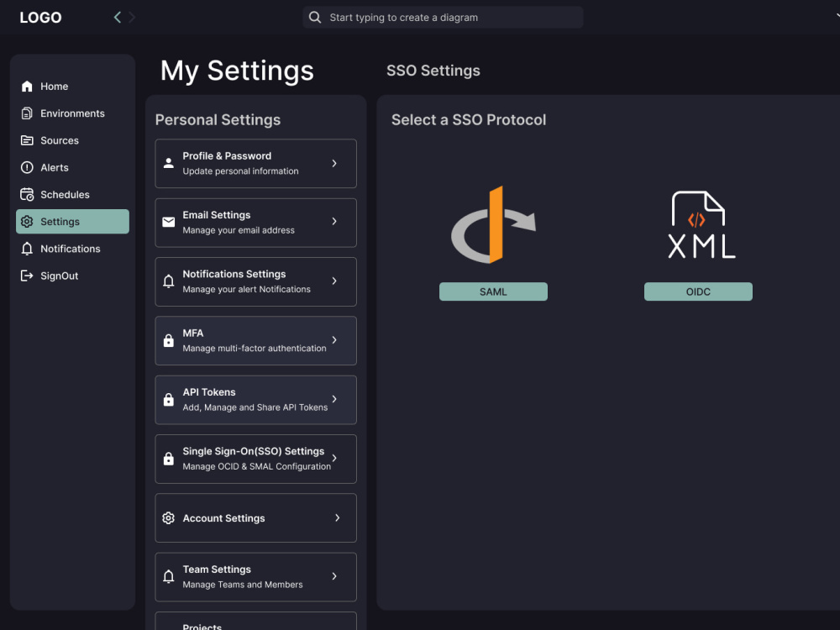This screenshot has width=840, height=630.
Task: Open Sources in sidebar
Action: [x=72, y=140]
